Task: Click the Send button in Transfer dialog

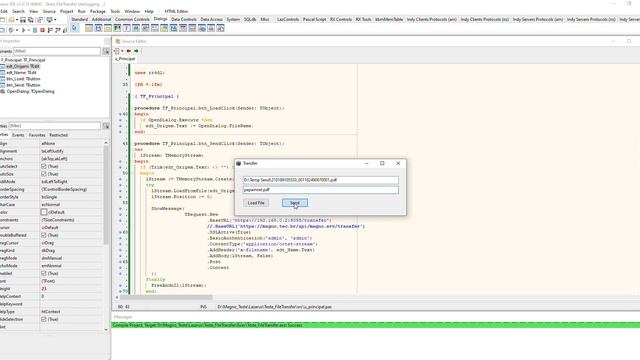Action: pyautogui.click(x=295, y=203)
